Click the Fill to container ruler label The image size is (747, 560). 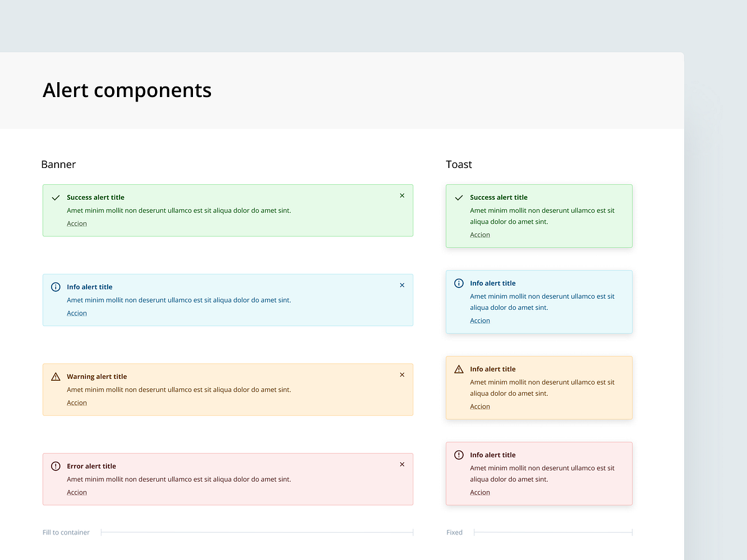coord(66,532)
